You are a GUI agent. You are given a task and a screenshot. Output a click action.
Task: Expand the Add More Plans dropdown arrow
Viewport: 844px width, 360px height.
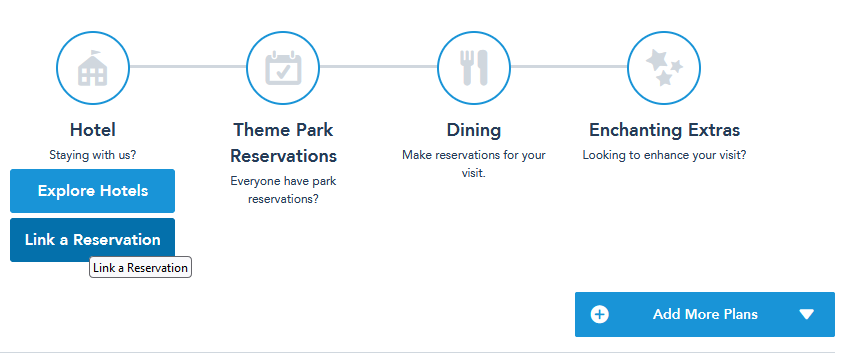(x=806, y=314)
